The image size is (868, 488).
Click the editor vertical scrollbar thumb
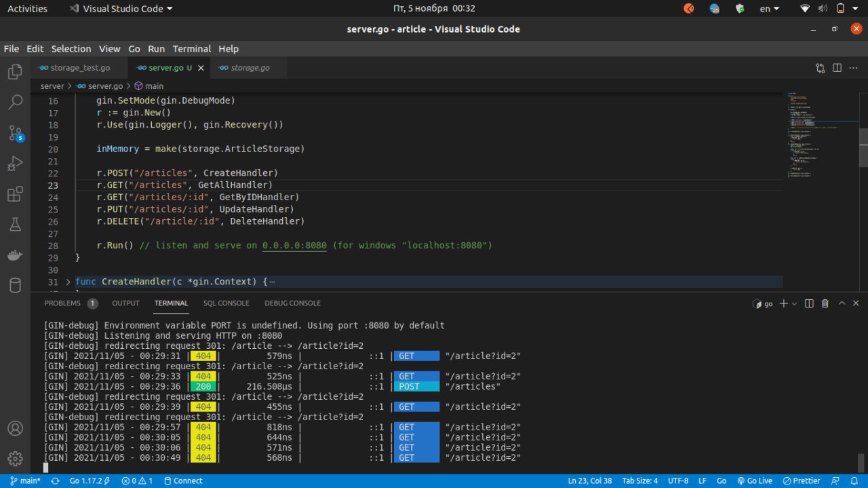863,146
